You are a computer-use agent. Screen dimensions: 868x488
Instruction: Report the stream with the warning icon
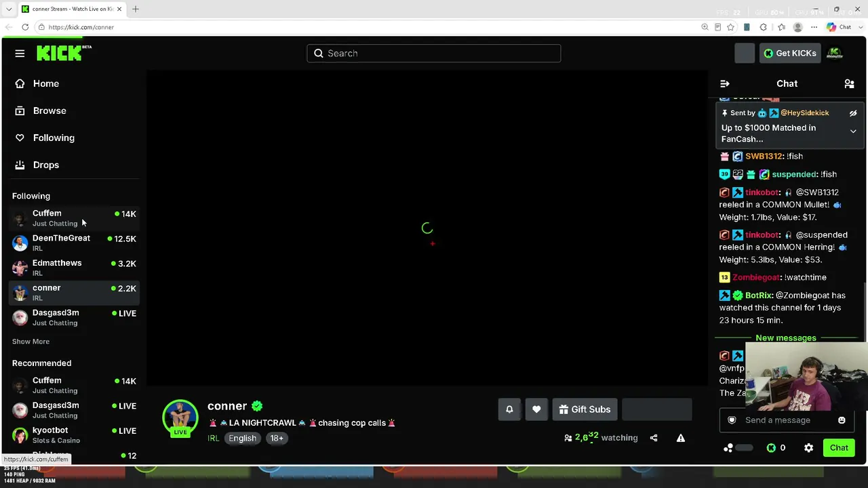pyautogui.click(x=681, y=438)
